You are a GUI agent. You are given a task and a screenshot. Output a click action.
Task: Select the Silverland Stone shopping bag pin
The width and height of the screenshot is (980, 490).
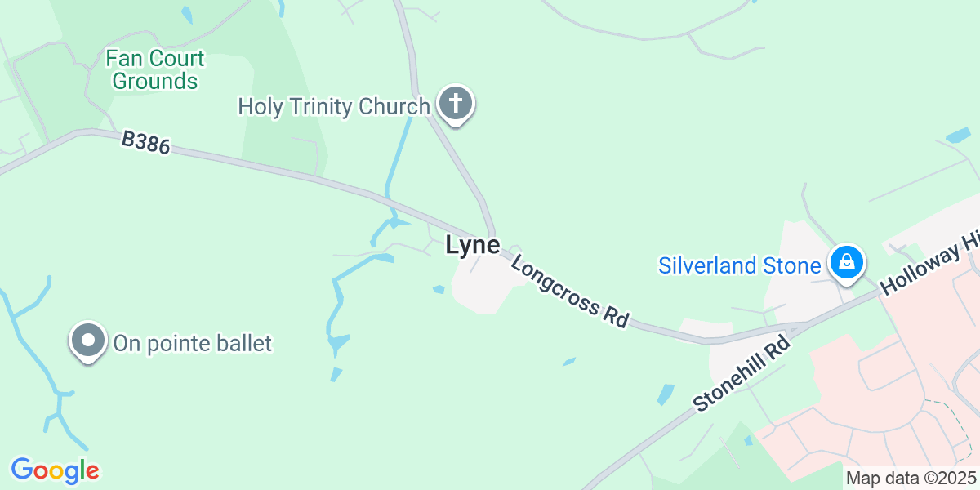click(848, 265)
